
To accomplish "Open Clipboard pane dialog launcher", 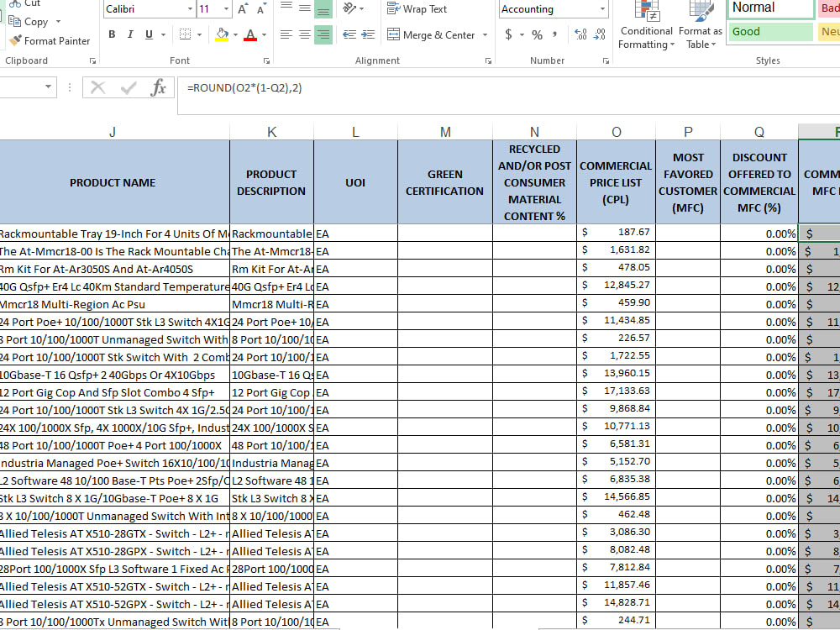I will click(92, 61).
